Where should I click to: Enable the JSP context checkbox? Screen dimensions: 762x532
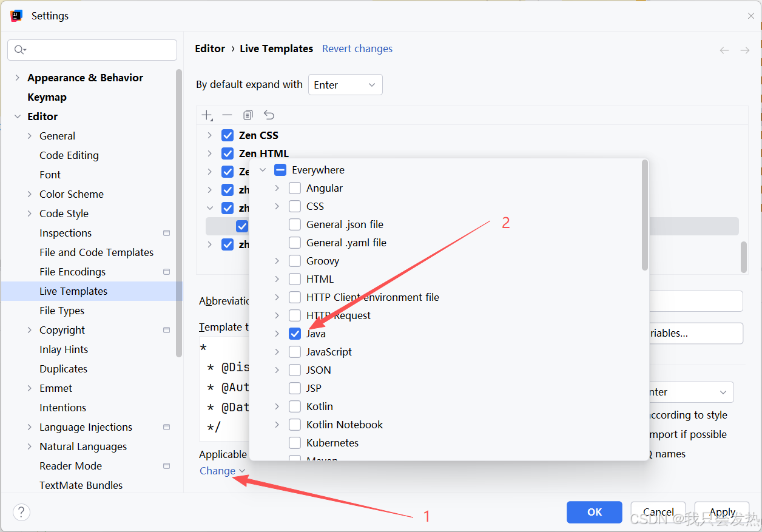click(295, 388)
